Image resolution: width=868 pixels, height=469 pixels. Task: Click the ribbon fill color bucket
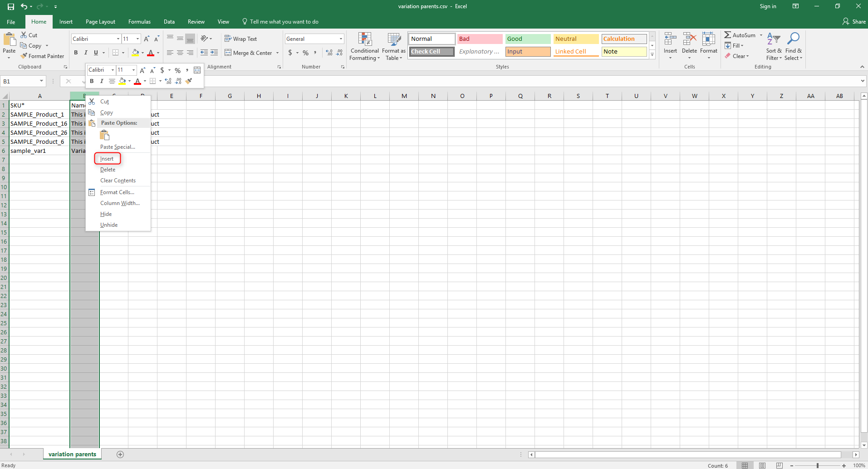(135, 53)
